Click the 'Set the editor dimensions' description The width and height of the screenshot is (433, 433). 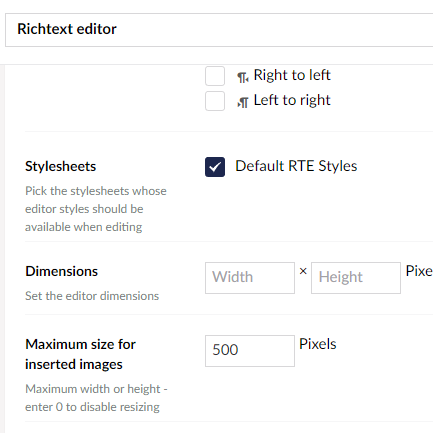tap(92, 296)
